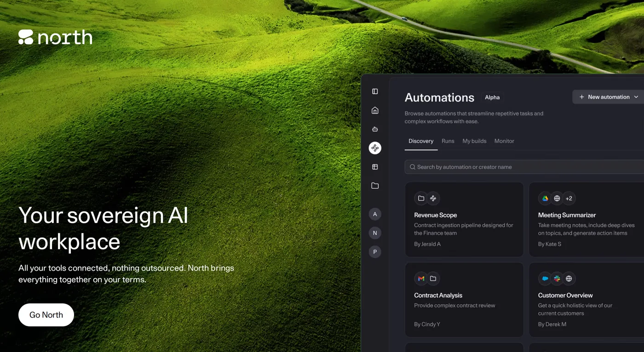Image resolution: width=644 pixels, height=352 pixels.
Task: Click the Gmail icon on Contract Analysis card
Action: tap(421, 278)
